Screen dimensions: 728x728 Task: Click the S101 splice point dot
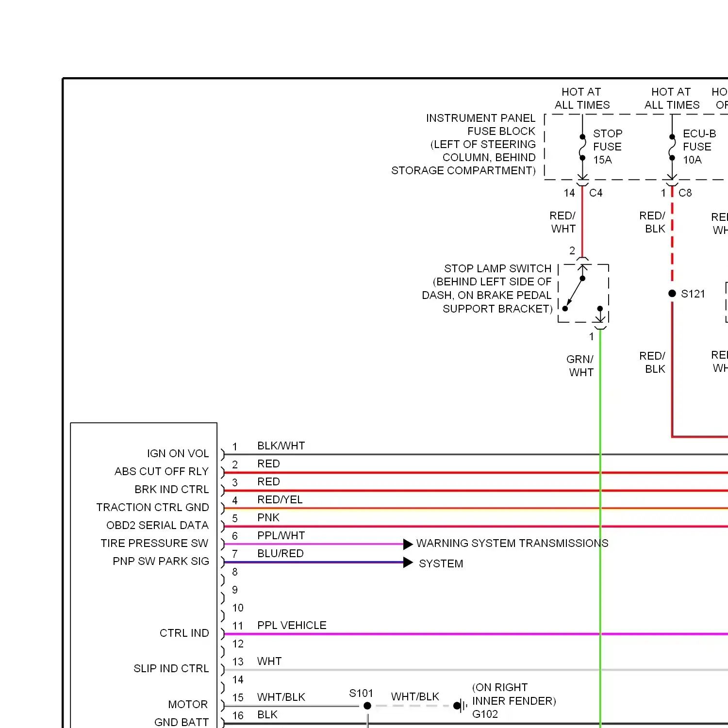[367, 706]
